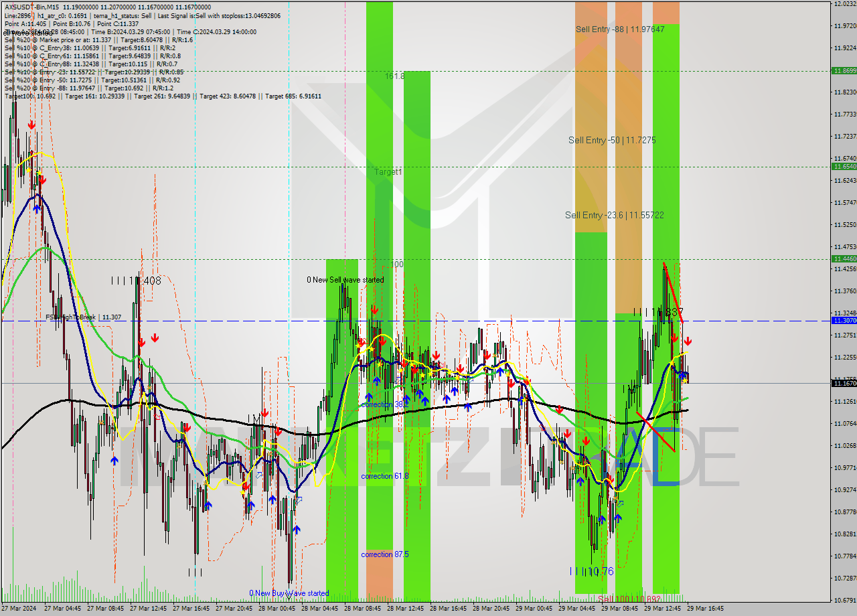Screen dimensions: 857x616
Task: Click the blue 11.3070 price tag
Action: point(844,321)
